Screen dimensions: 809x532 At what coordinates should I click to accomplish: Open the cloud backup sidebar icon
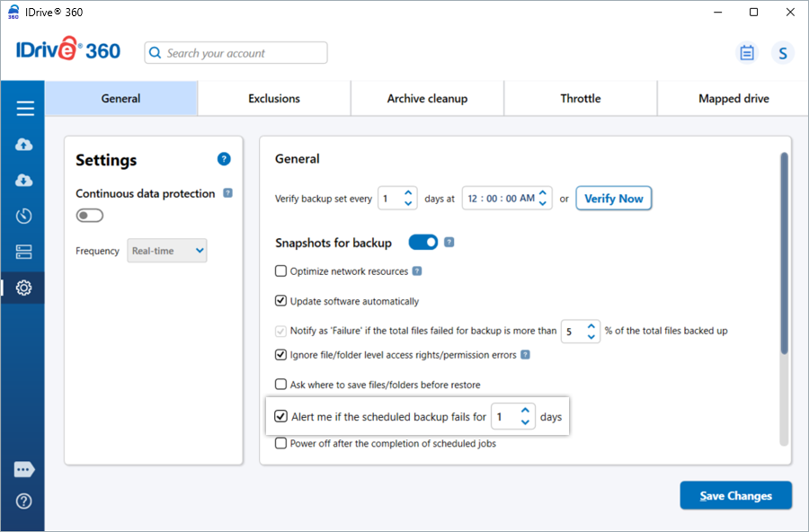click(x=24, y=145)
